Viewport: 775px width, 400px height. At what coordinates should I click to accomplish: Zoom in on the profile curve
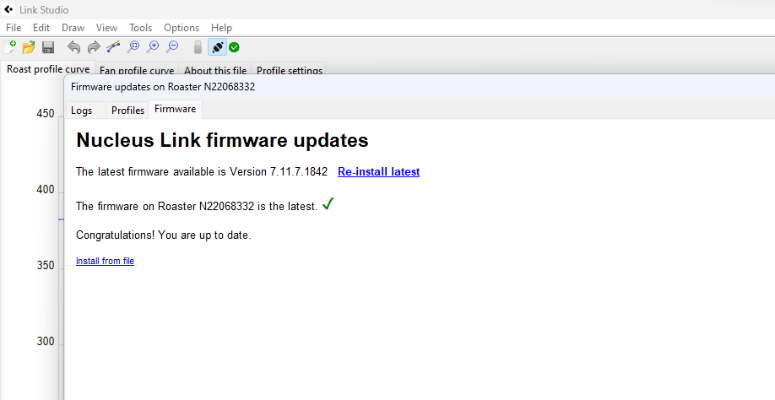point(153,47)
